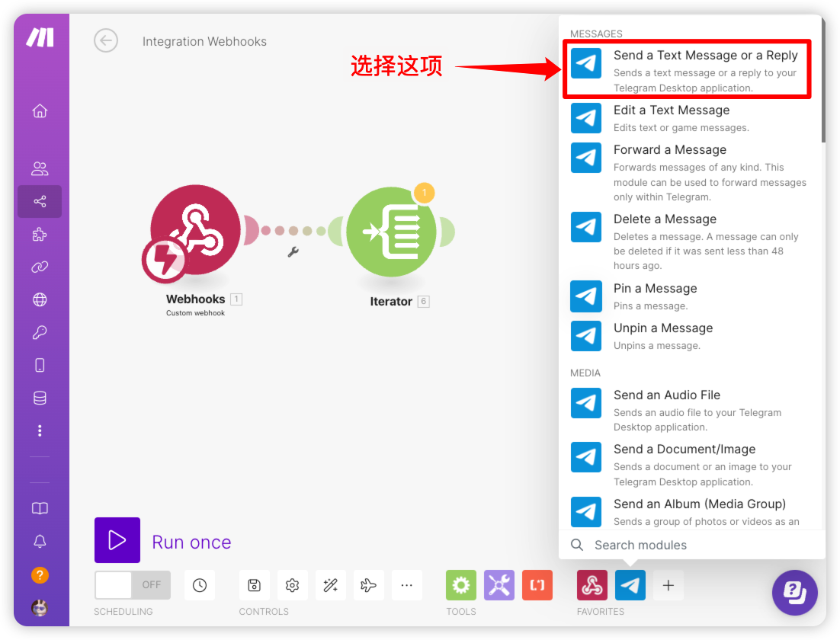Click the Run once play button
Screen dimensions: 840x640
pyautogui.click(x=117, y=540)
